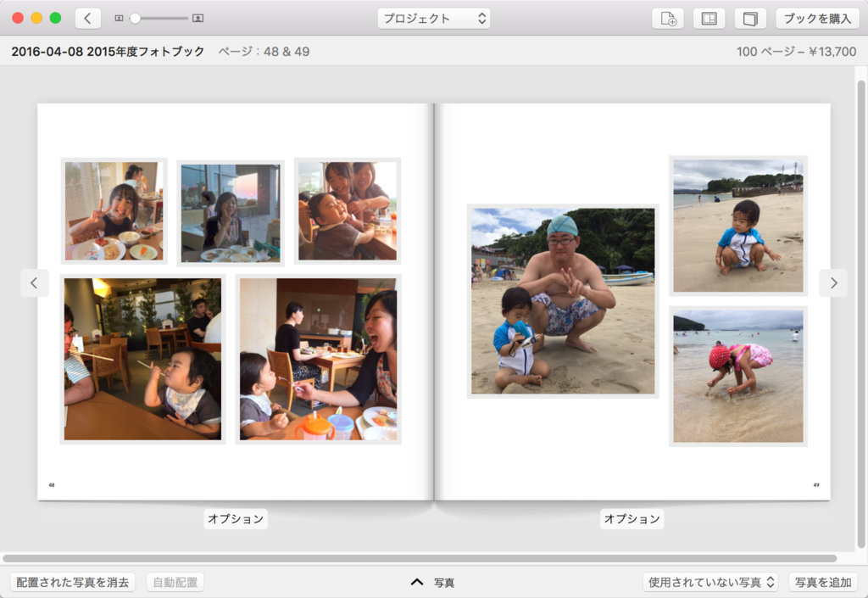Click the add page icon

668,19
